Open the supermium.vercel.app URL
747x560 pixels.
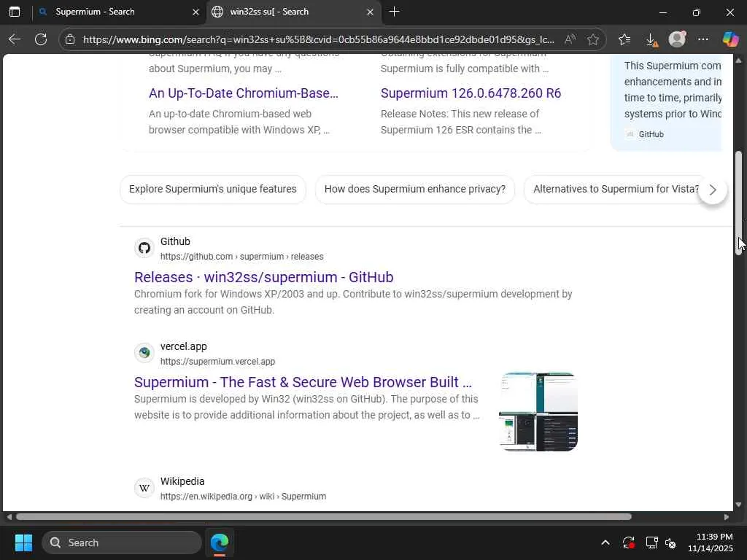217,362
